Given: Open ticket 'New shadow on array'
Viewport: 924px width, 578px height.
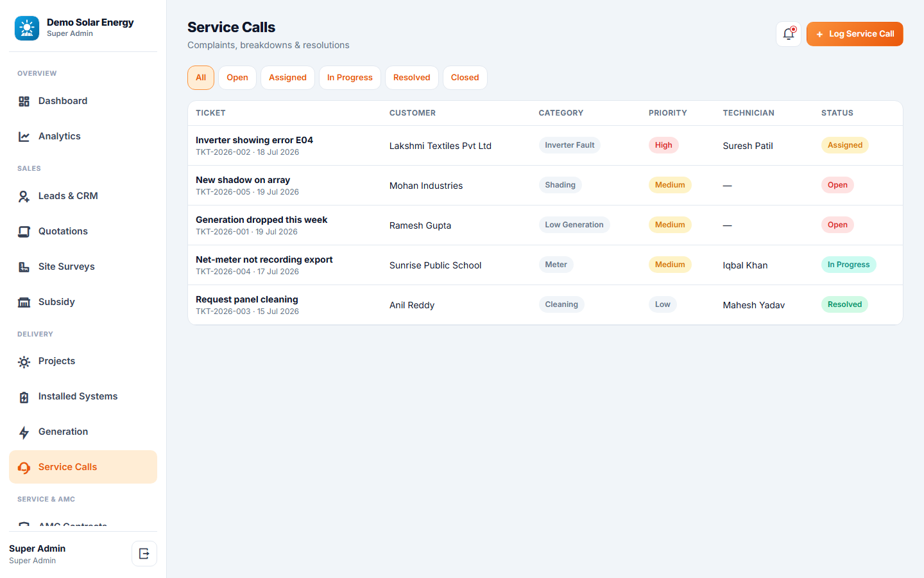Looking at the screenshot, I should pos(243,180).
